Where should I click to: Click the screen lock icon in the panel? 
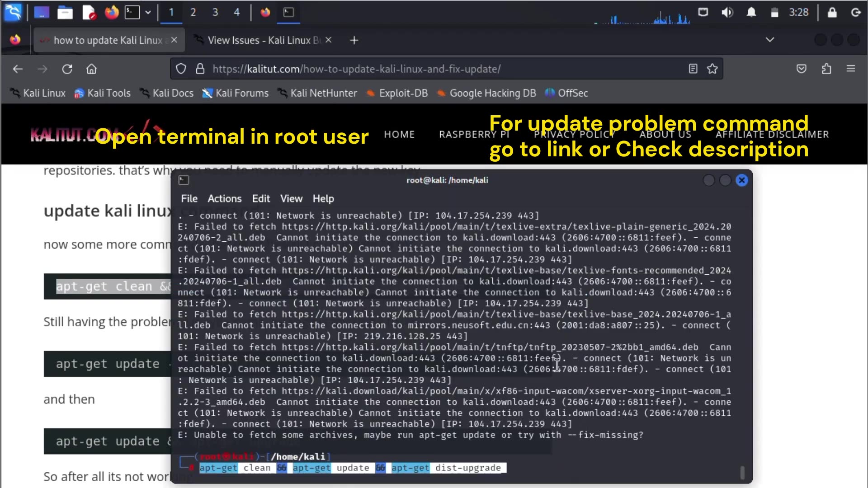pos(832,12)
